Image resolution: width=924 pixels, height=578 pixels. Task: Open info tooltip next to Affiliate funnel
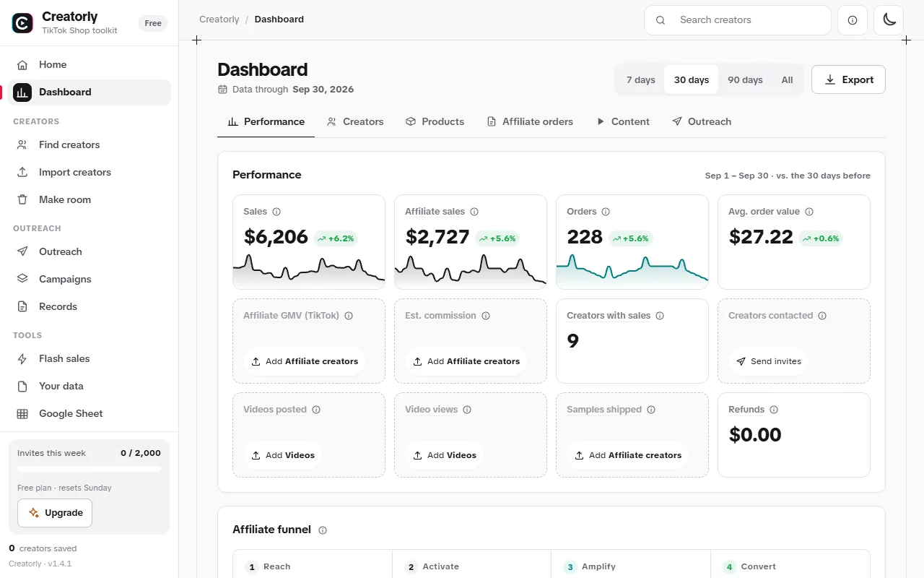pyautogui.click(x=323, y=530)
